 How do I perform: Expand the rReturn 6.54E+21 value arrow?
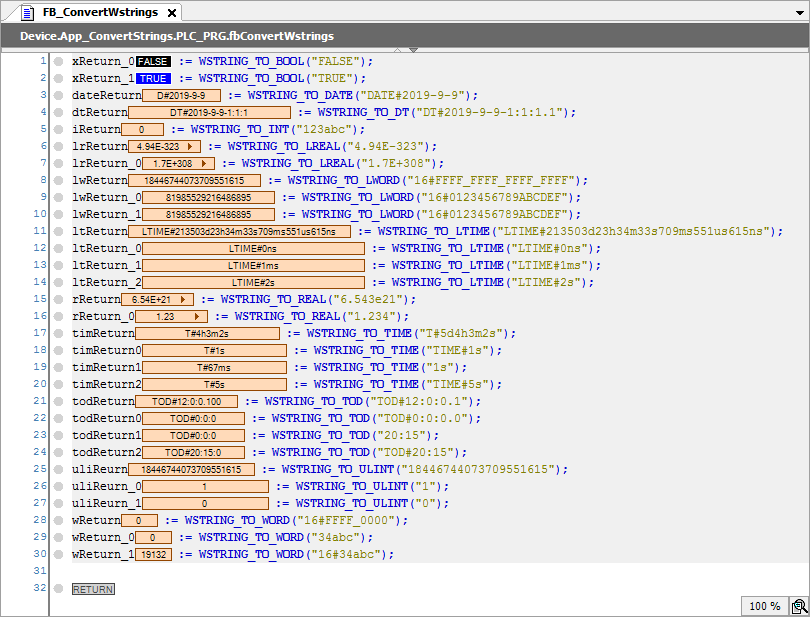click(x=190, y=299)
